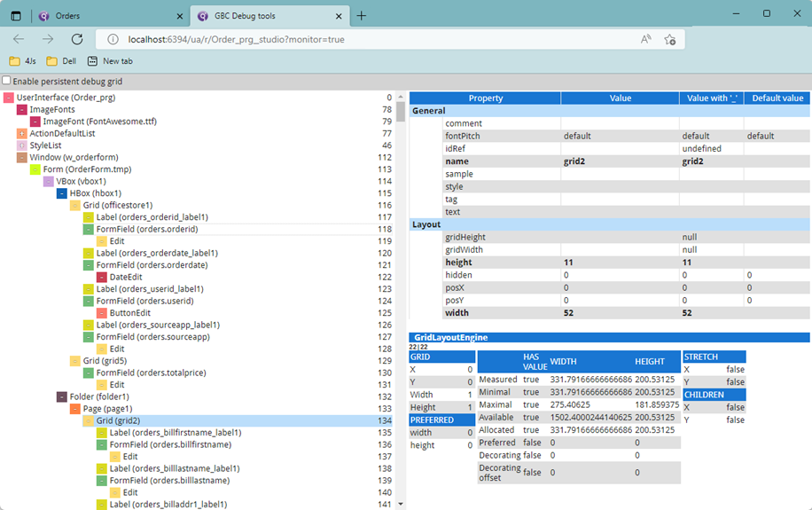This screenshot has height=510, width=812.
Task: Collapse the HBox (hbox1) tree node
Action: point(61,193)
